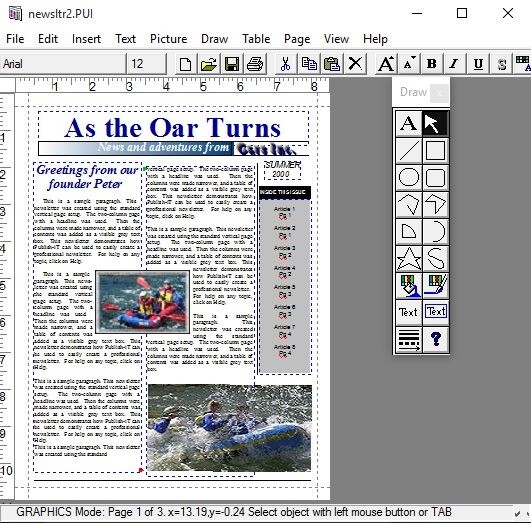Open the Arial font name box
This screenshot has width=531, height=523.
(63, 64)
